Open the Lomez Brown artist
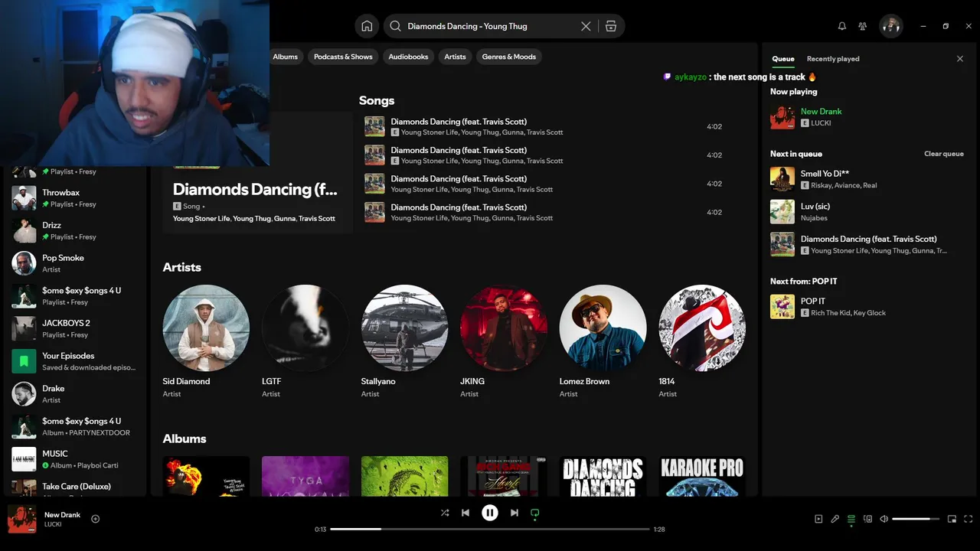 point(603,342)
